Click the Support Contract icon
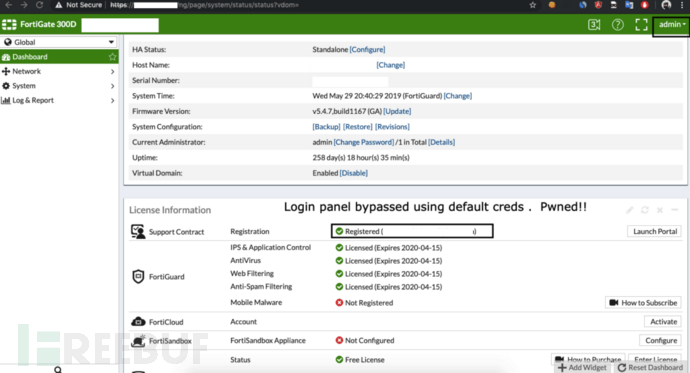This screenshot has width=690, height=373. [x=138, y=231]
